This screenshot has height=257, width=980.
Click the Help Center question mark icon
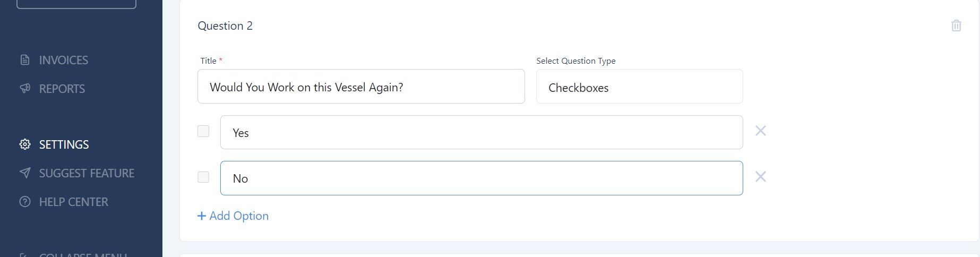point(25,202)
